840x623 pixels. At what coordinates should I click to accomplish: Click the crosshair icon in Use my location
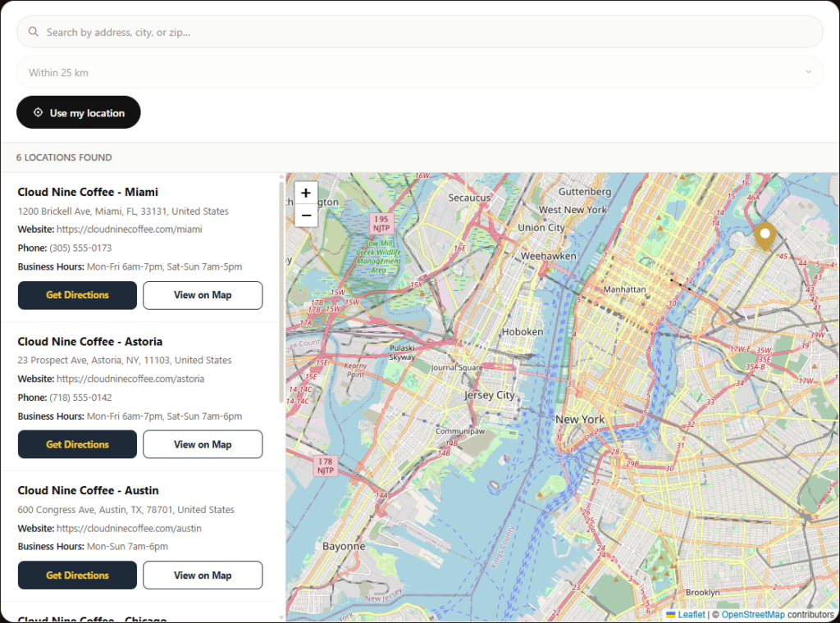38,112
